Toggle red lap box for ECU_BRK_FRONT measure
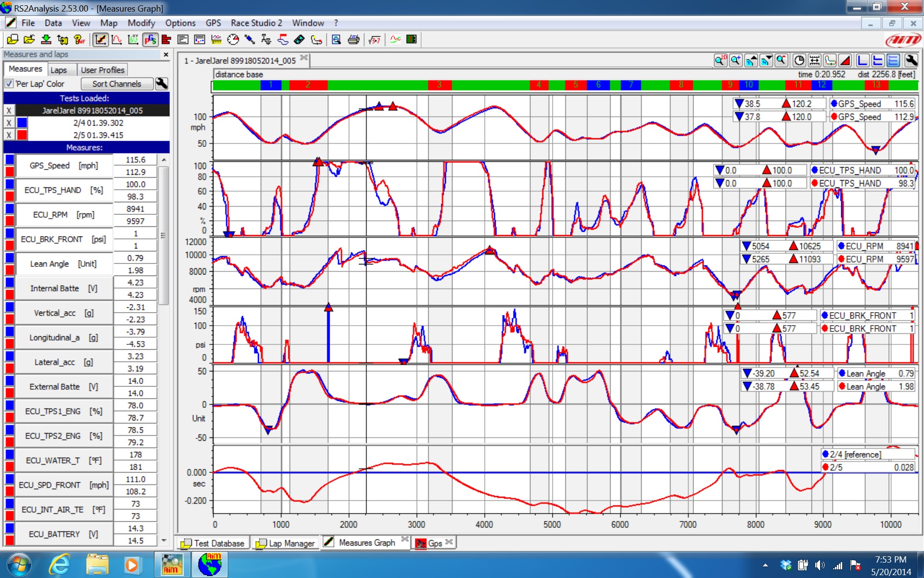The image size is (924, 578). 9,246
